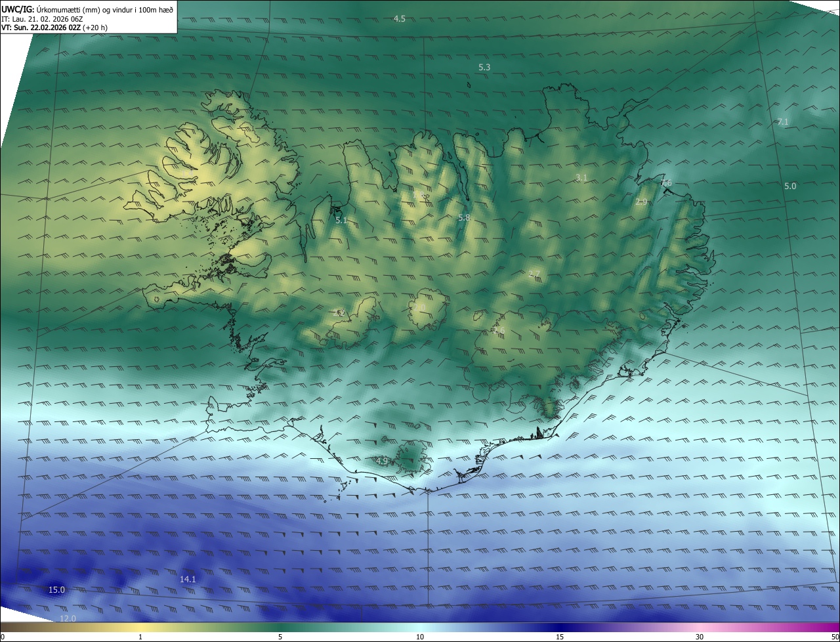Click the color scale tick labeled 15

tap(560, 637)
